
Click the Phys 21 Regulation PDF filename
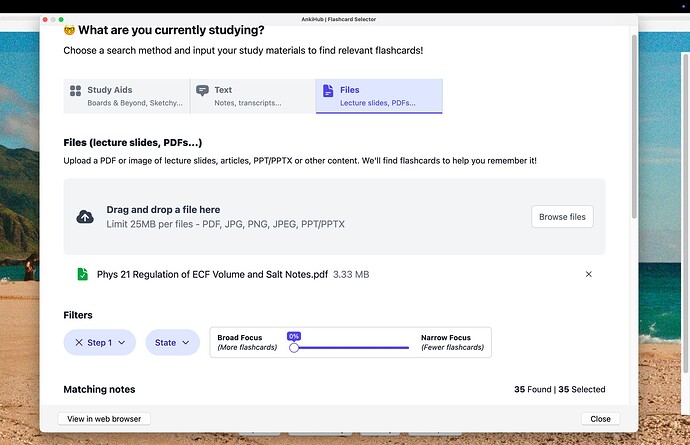click(x=211, y=274)
